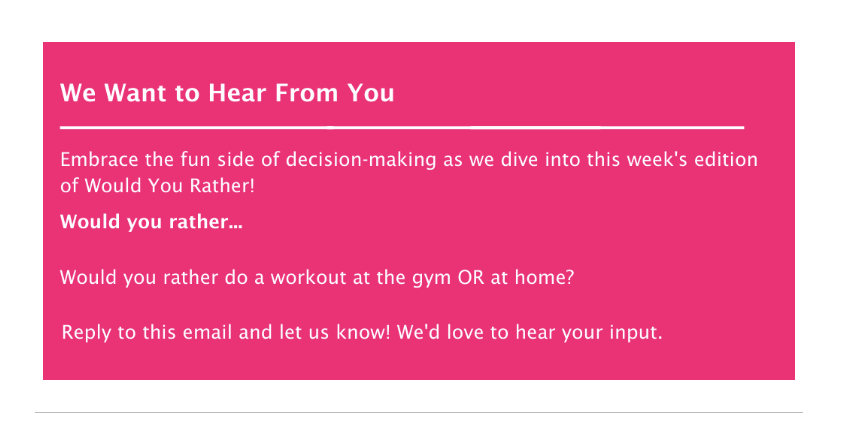The image size is (842, 422).
Task: Click the word "workout" in the question
Action: click(308, 278)
